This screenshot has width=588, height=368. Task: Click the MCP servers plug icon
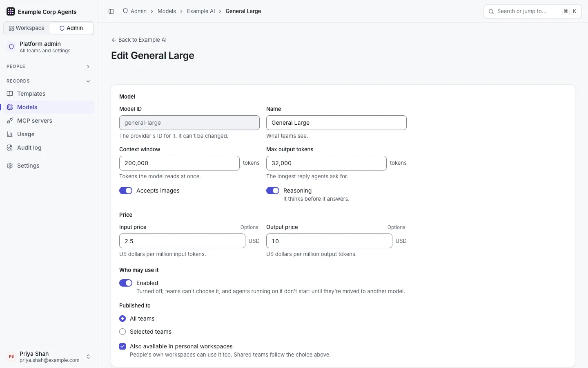(x=10, y=121)
